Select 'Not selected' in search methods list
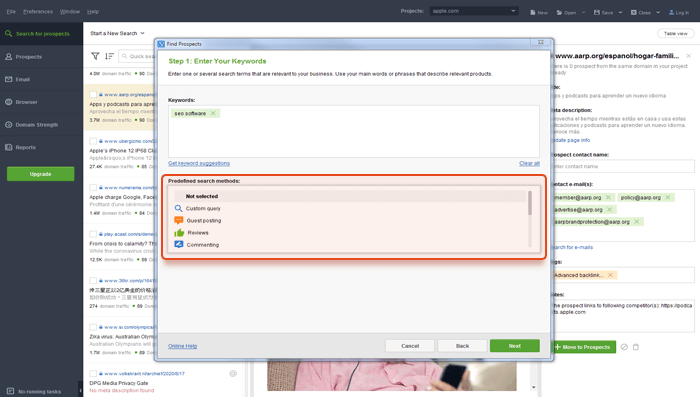Image resolution: width=700 pixels, height=397 pixels. point(350,196)
